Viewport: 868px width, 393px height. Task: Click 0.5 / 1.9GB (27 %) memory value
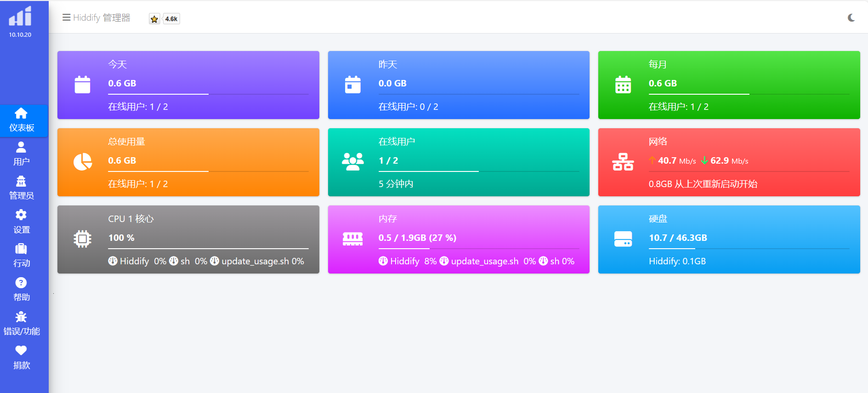point(418,238)
